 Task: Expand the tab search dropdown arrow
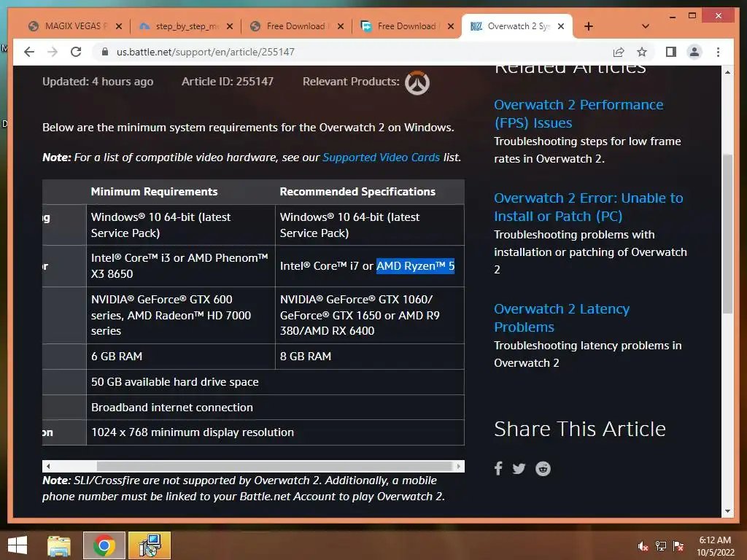pyautogui.click(x=645, y=26)
